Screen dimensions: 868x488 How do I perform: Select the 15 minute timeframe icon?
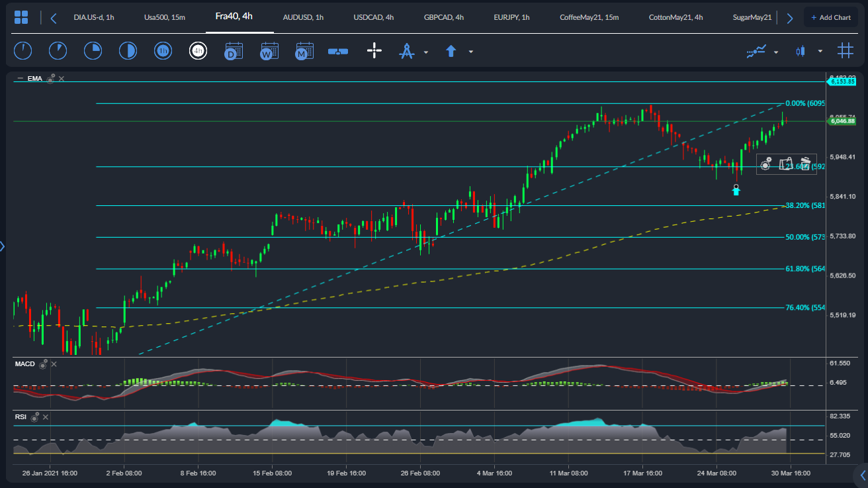93,50
